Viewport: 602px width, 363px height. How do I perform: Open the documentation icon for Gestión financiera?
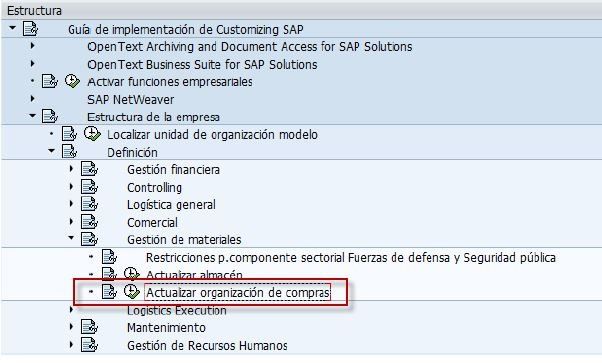[89, 169]
